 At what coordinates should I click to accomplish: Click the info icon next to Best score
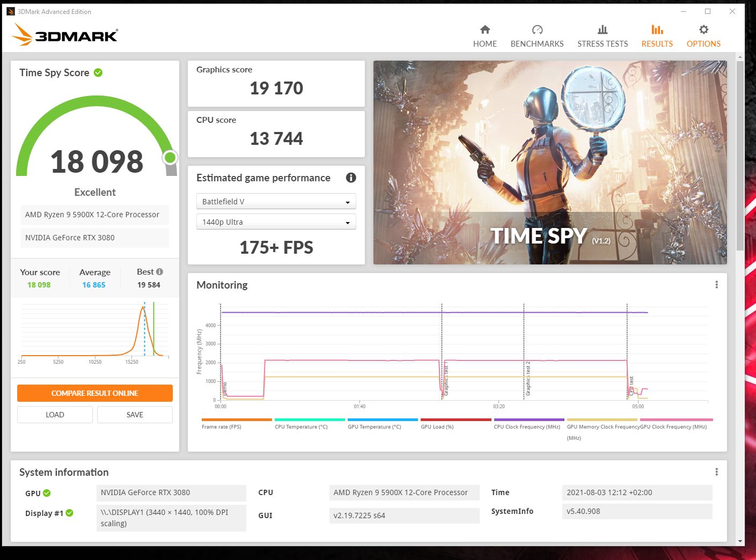pyautogui.click(x=159, y=272)
